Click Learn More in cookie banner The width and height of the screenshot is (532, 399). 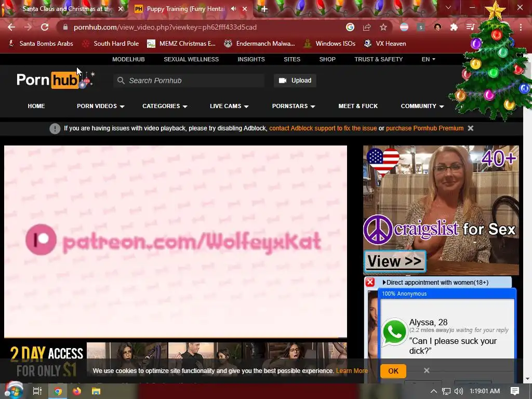[352, 371]
